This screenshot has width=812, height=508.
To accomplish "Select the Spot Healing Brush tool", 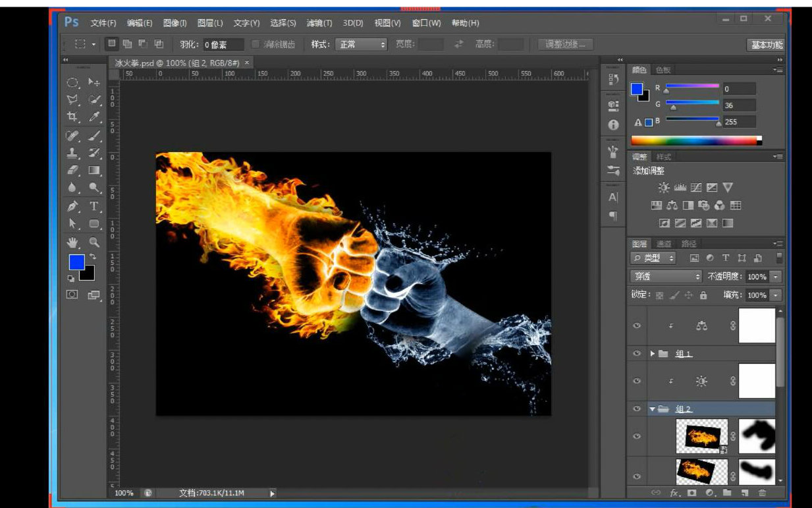I will pyautogui.click(x=72, y=136).
